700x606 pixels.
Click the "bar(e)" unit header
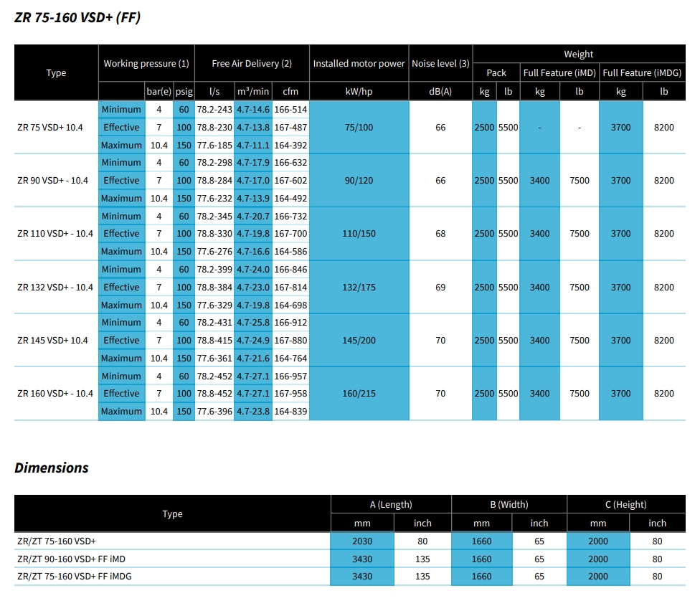click(159, 92)
